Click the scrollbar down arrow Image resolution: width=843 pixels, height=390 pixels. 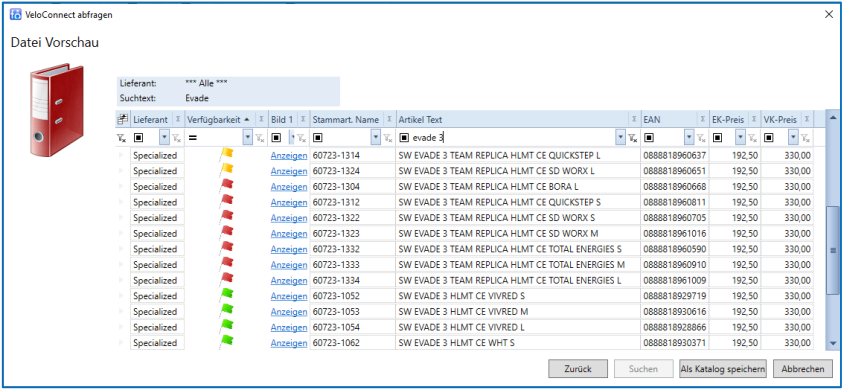833,343
